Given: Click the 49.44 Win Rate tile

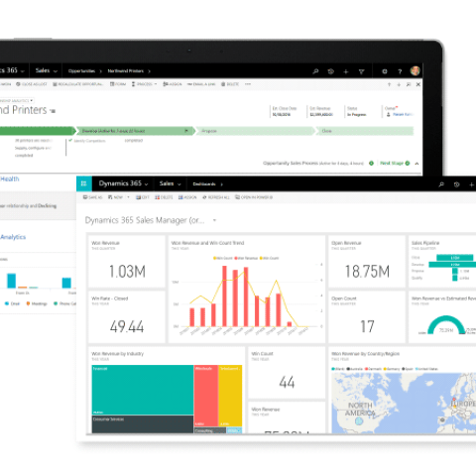Looking at the screenshot, I should point(127,317).
